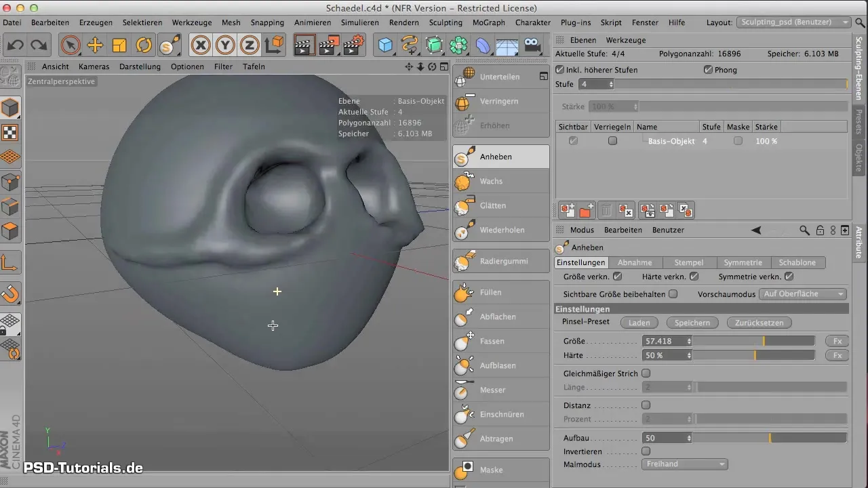Select the Move tool
This screenshot has height=488, width=868.
[x=95, y=45]
